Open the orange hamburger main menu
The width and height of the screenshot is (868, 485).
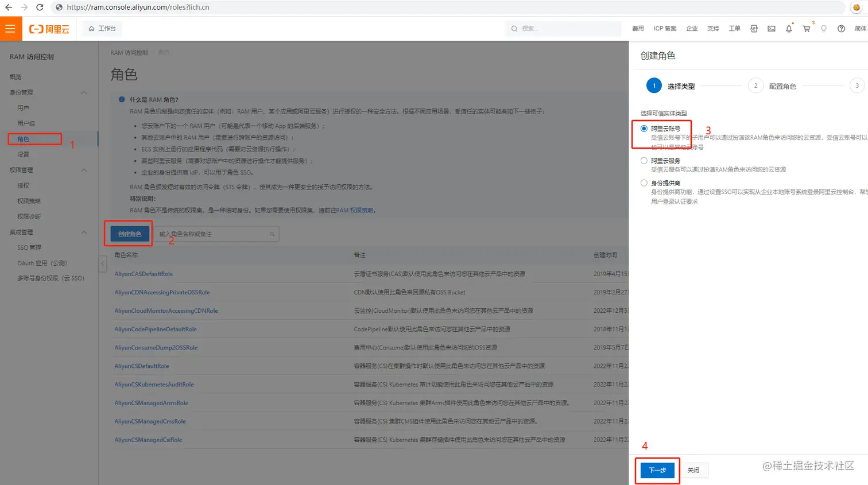click(10, 29)
